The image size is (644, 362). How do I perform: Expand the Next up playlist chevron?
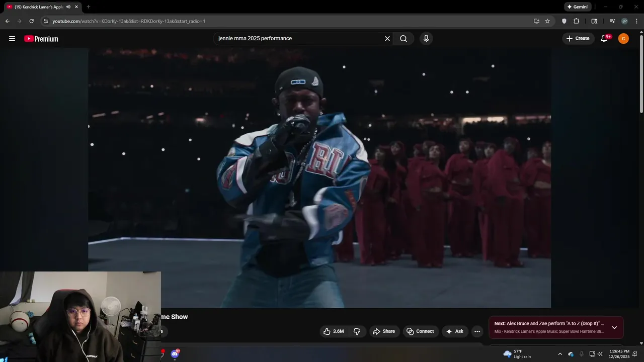tap(614, 327)
